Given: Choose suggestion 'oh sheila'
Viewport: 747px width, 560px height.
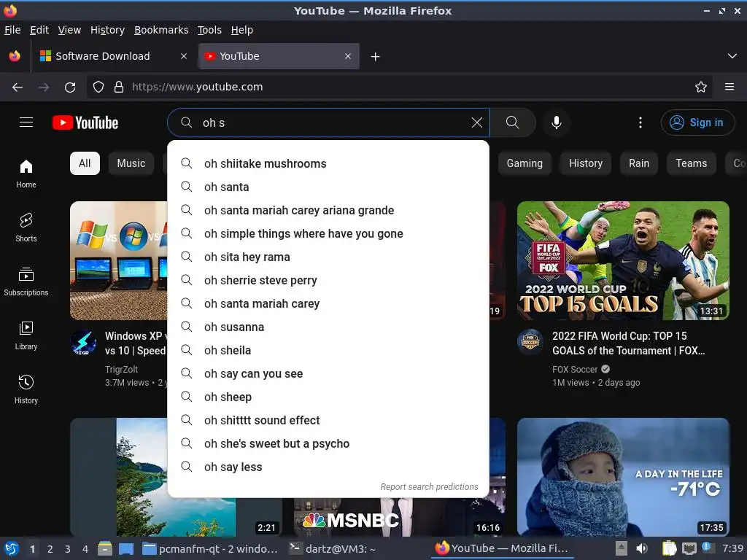Looking at the screenshot, I should (328, 351).
